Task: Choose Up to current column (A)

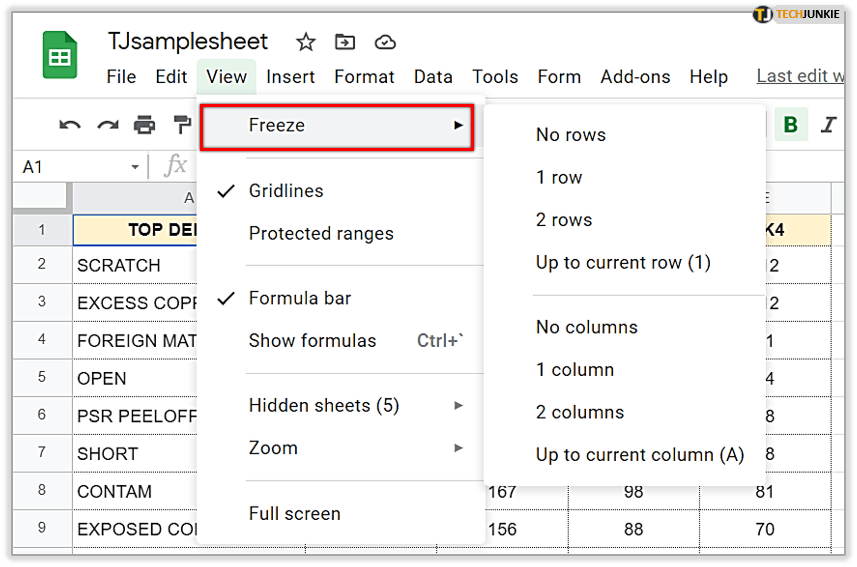Action: point(640,455)
